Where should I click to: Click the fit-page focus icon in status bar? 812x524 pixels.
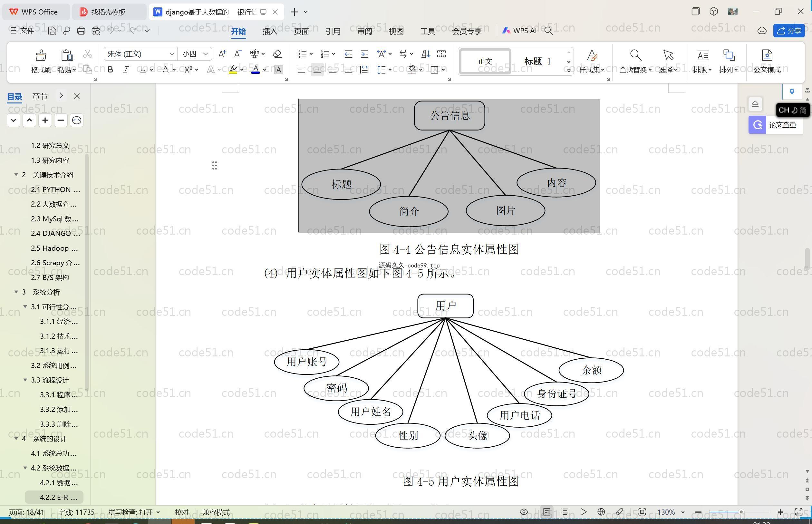tap(642, 512)
